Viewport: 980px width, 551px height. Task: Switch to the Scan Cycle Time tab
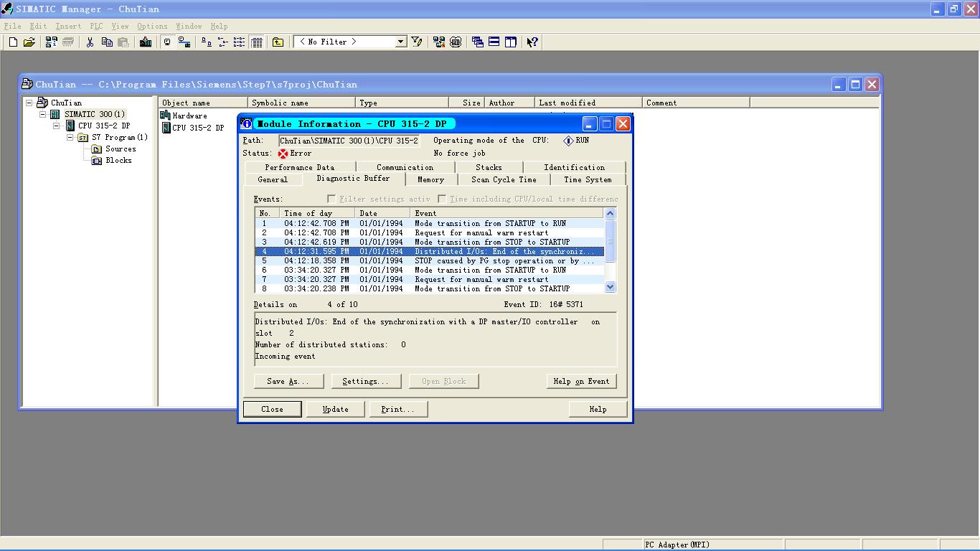(503, 179)
